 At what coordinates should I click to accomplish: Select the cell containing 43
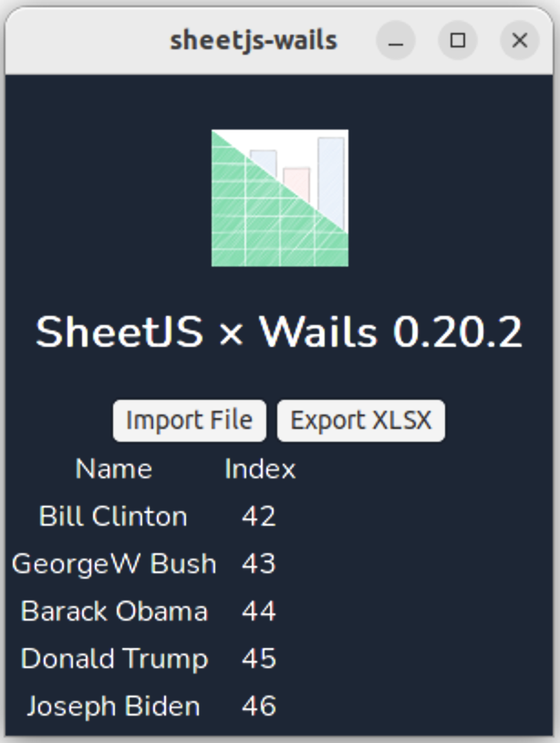[259, 564]
